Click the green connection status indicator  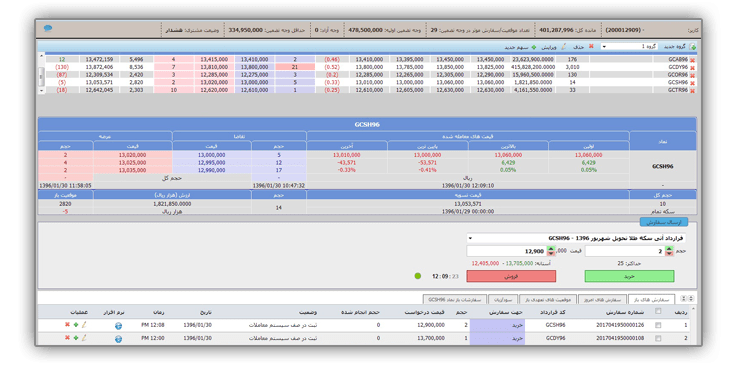418,276
